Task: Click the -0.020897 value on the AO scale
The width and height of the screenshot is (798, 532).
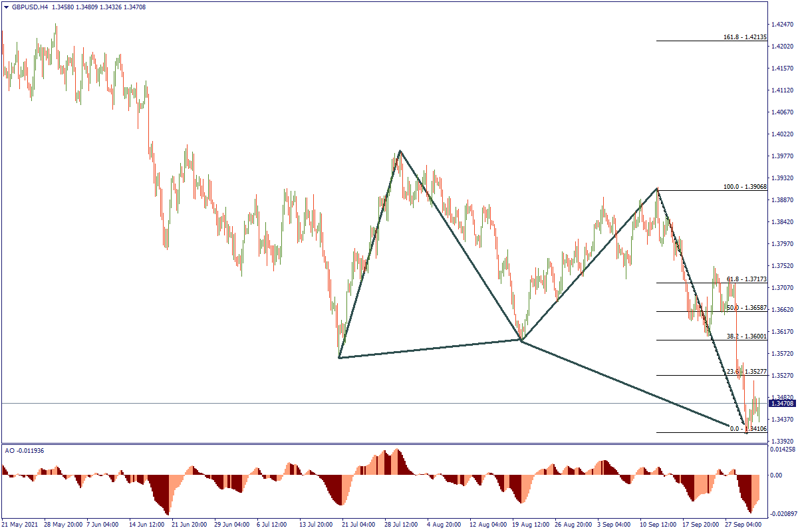Action: click(x=783, y=514)
